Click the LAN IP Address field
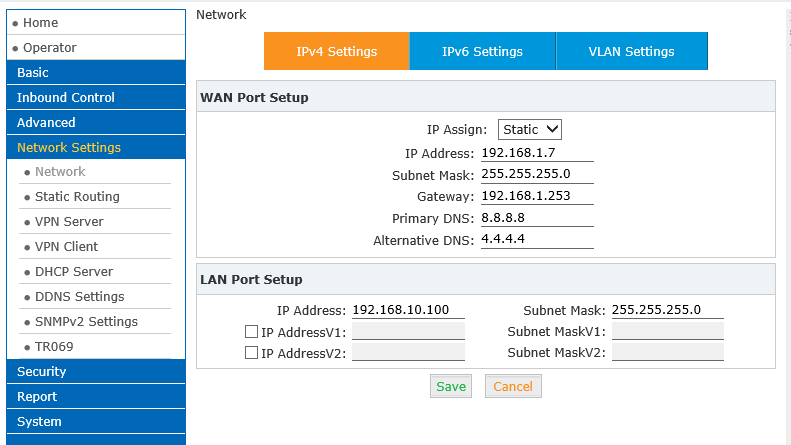This screenshot has height=445, width=791. (x=408, y=310)
